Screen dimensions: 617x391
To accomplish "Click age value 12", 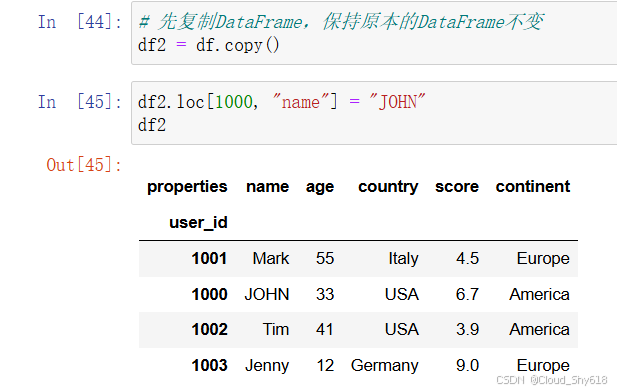I will coord(325,366).
